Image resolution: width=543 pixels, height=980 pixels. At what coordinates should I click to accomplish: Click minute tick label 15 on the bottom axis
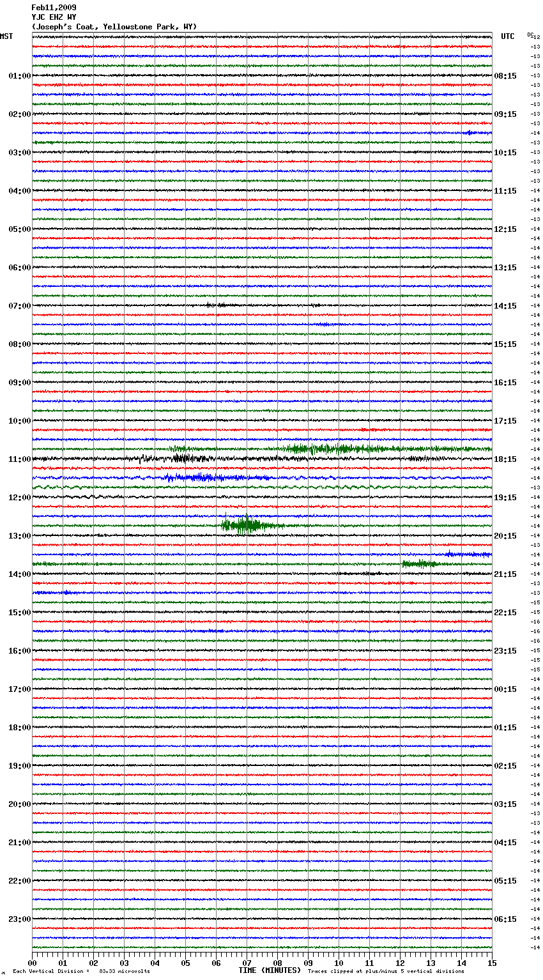pos(492,963)
